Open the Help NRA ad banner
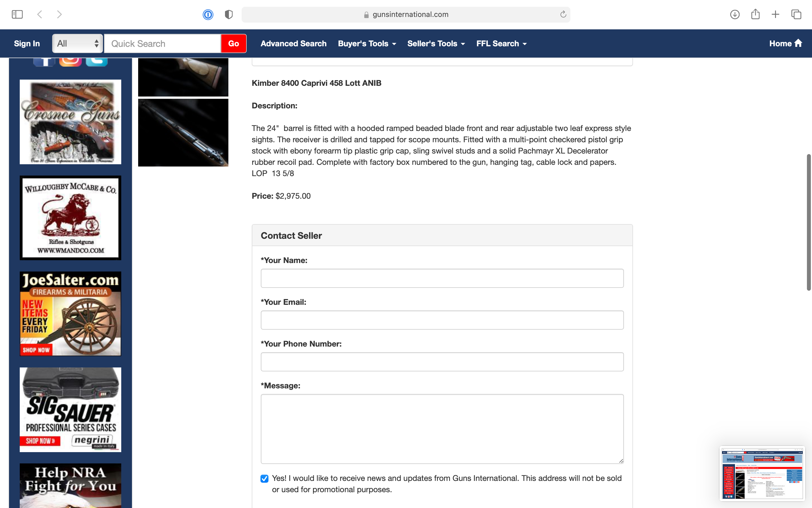This screenshot has height=508, width=812. pyautogui.click(x=70, y=485)
